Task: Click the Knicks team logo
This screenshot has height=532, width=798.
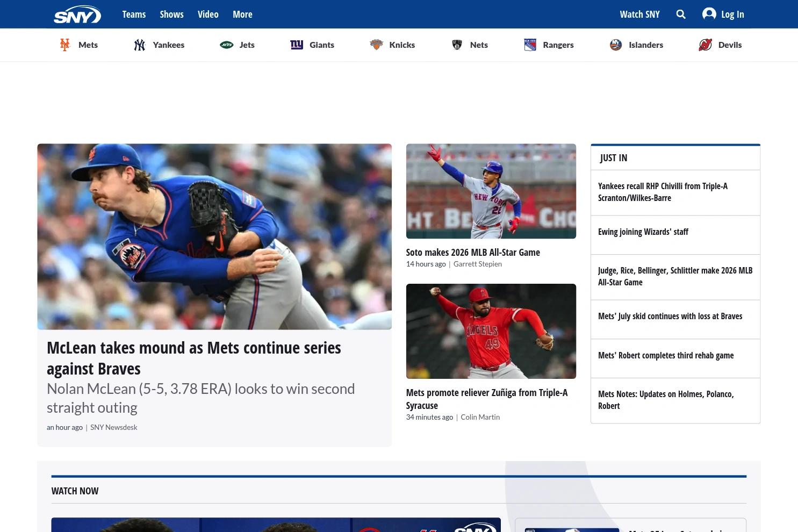Action: coord(376,45)
